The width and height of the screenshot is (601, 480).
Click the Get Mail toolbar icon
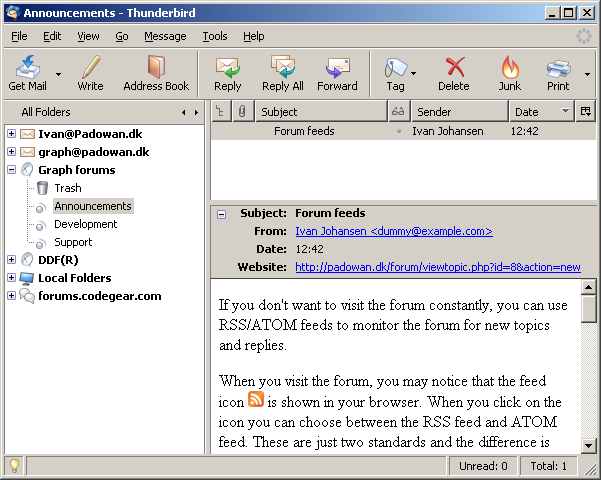(28, 73)
